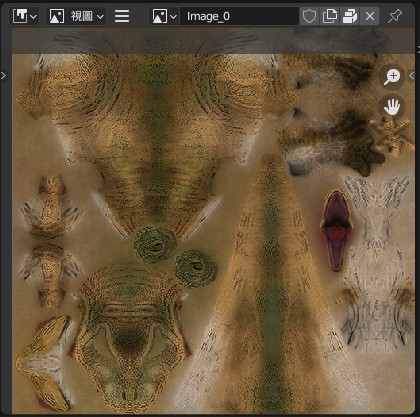This screenshot has height=417, width=420.
Task: Open the editor type selector
Action: [25, 16]
